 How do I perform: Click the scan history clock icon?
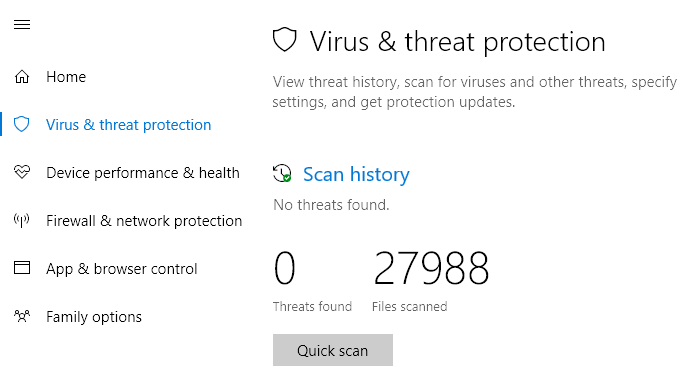click(x=282, y=174)
